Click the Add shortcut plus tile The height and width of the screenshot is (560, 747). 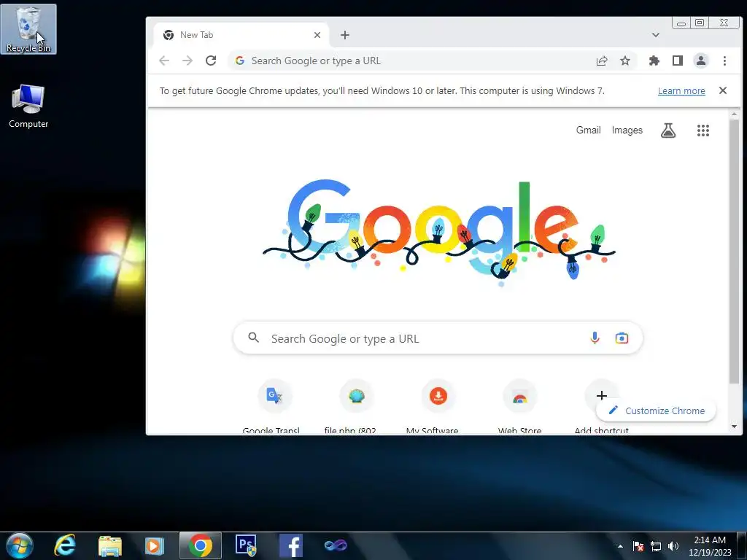[601, 395]
